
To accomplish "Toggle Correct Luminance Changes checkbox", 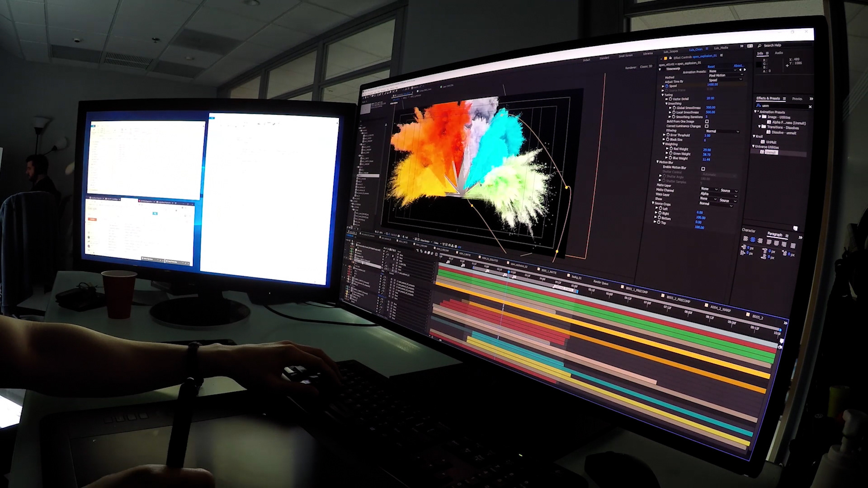I will coord(706,126).
